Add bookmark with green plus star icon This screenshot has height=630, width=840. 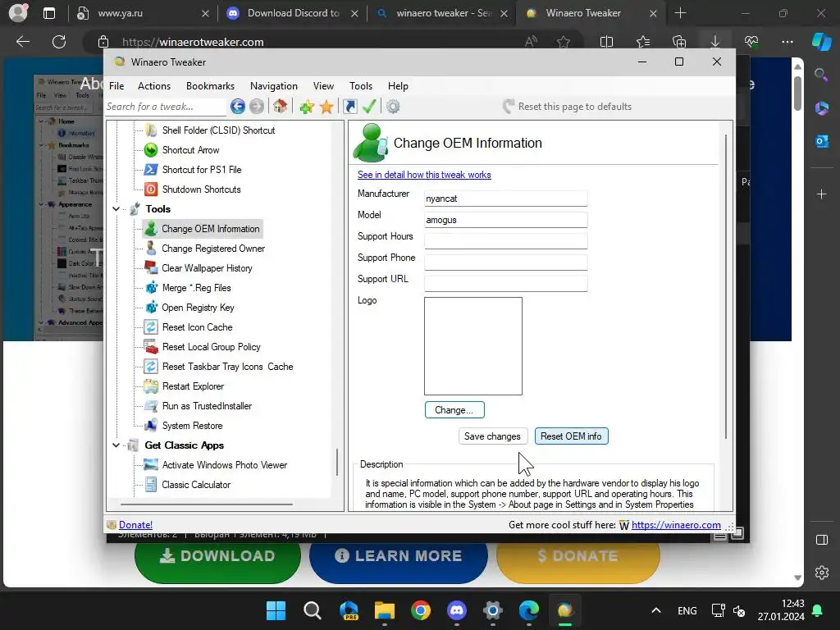(307, 107)
